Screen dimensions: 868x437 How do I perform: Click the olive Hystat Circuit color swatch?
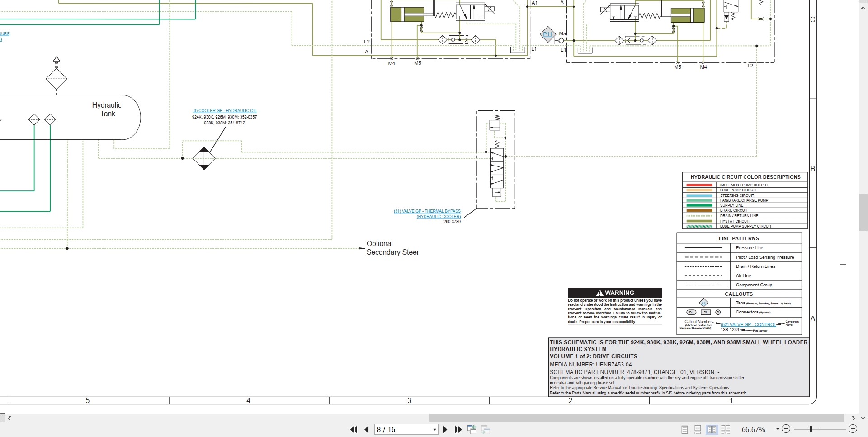pos(699,221)
